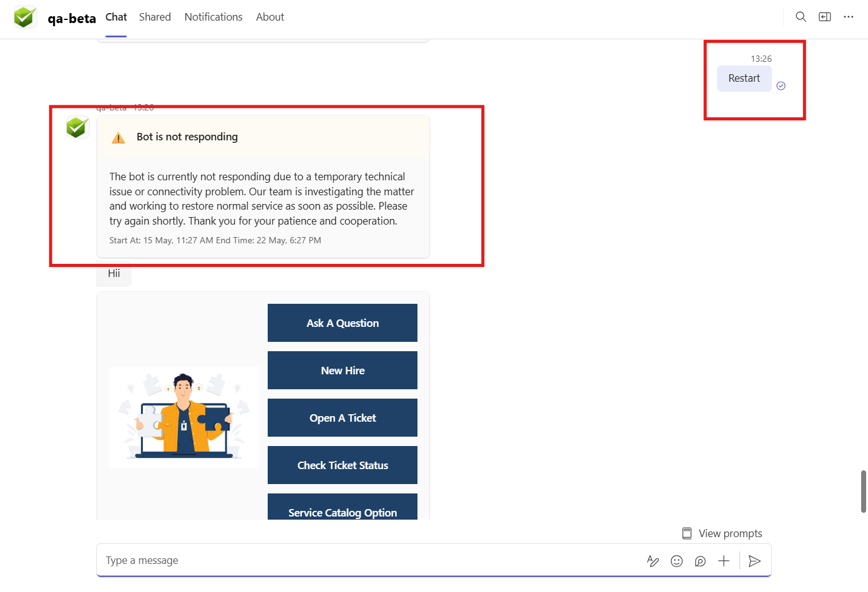The width and height of the screenshot is (868, 592).
Task: Click the sent checkmark status icon
Action: coord(781,86)
